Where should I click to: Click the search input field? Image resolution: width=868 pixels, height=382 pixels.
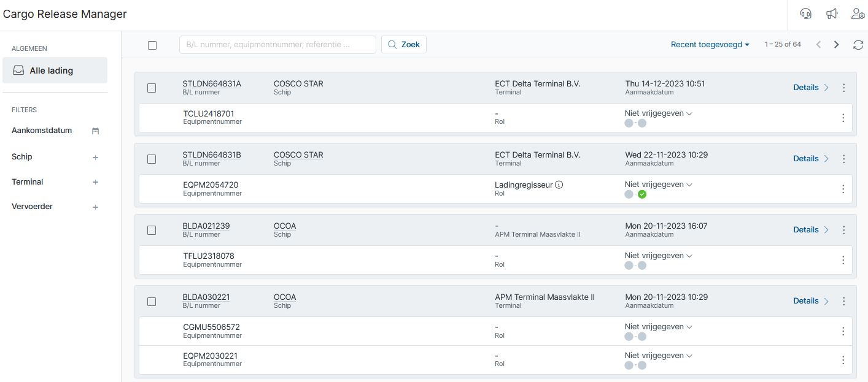coord(277,44)
